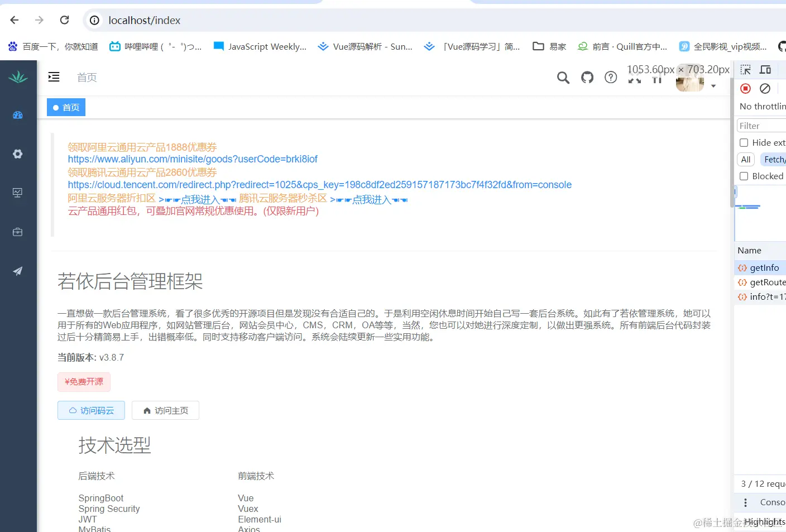This screenshot has height=532, width=786.
Task: Open the 前言 · Quill官方中 bookmark
Action: (622, 46)
